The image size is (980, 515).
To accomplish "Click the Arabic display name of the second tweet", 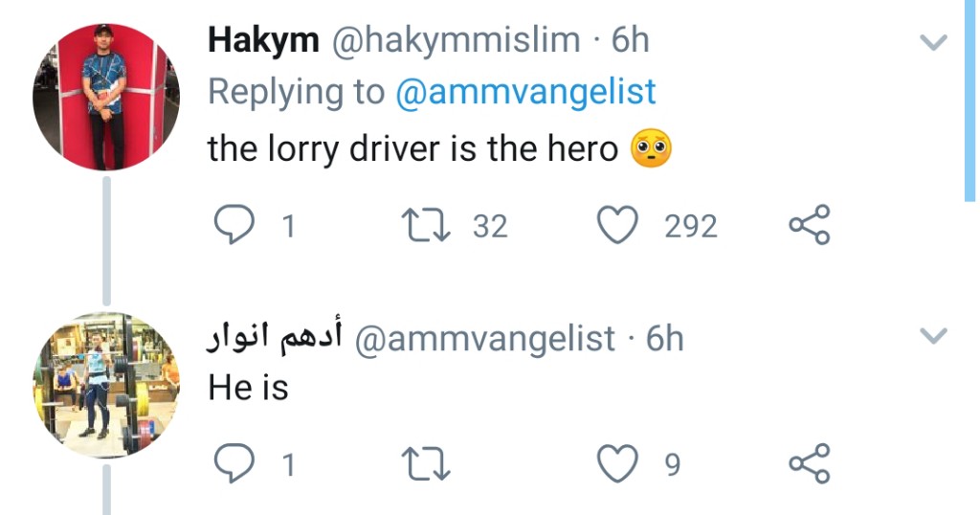I will [x=274, y=339].
